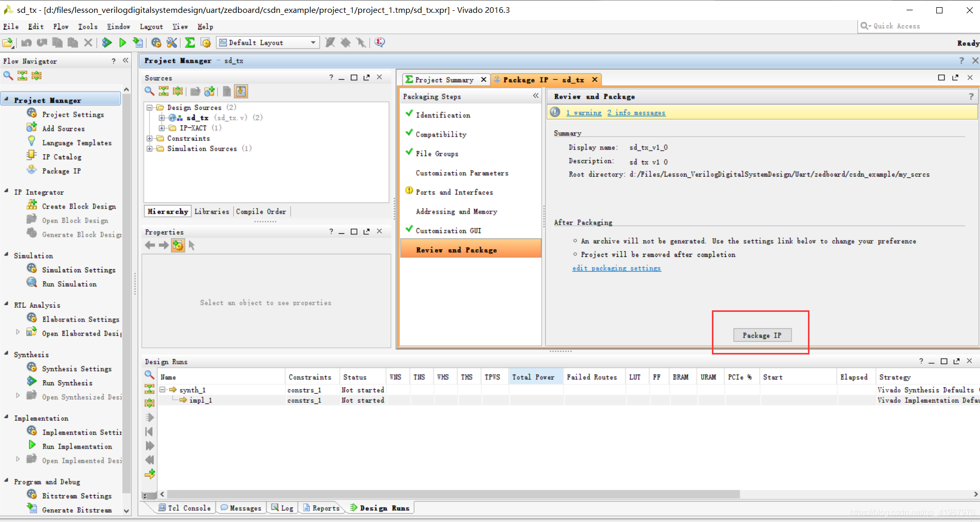
Task: Collapse all Flow Navigator sections icon
Action: [x=22, y=76]
